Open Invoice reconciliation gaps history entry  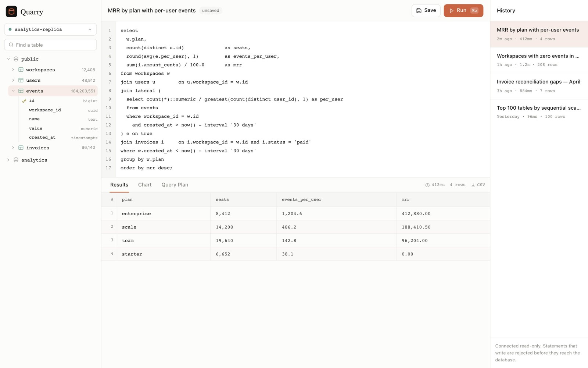[539, 86]
